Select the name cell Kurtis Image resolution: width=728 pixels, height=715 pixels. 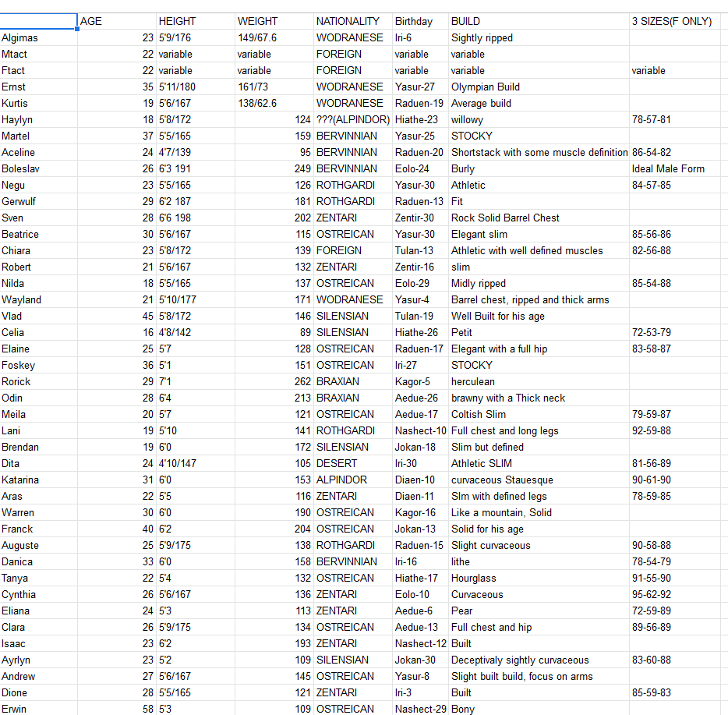38,103
